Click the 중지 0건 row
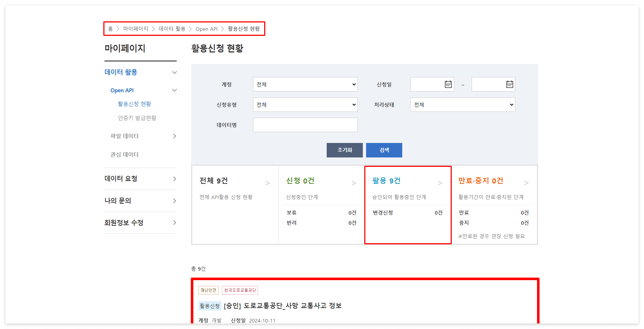Screen dimensions: 644x329 point(494,223)
